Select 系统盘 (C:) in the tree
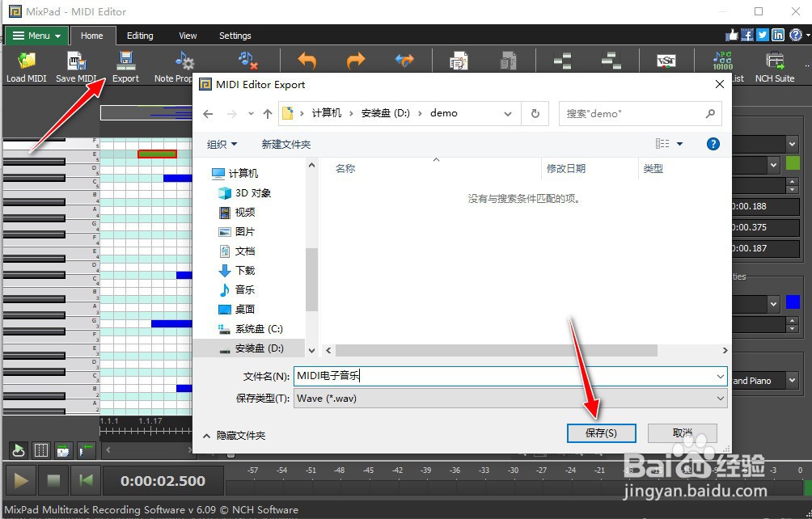The height and width of the screenshot is (519, 812). [251, 328]
